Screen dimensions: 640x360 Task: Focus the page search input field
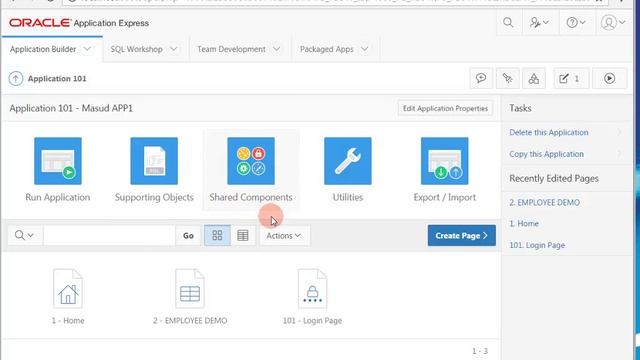pyautogui.click(x=109, y=236)
